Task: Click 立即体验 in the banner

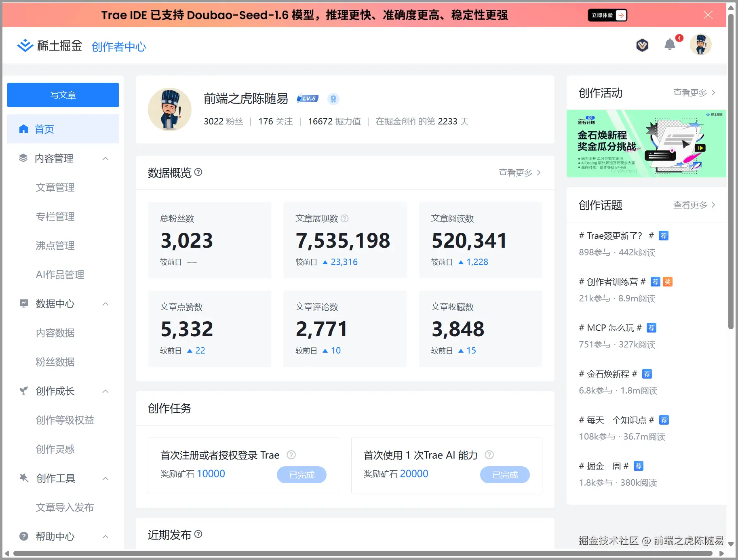Action: tap(607, 15)
